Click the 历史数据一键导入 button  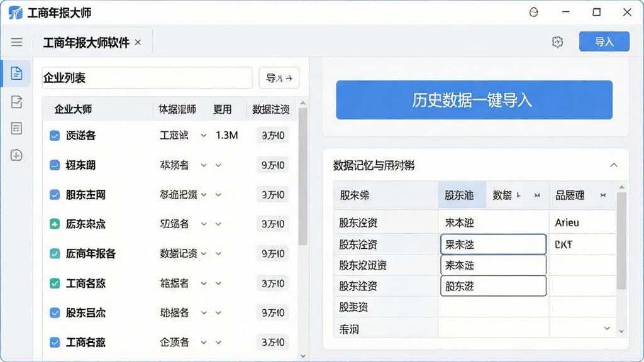(474, 100)
